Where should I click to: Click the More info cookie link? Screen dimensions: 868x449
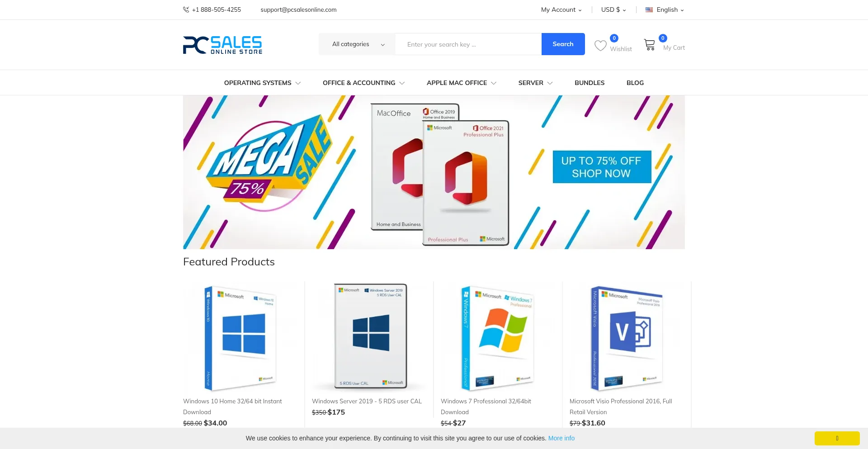point(561,438)
